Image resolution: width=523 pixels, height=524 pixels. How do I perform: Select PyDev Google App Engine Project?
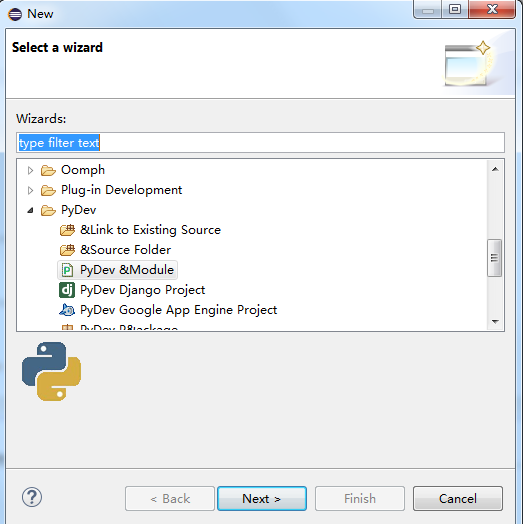coord(178,310)
